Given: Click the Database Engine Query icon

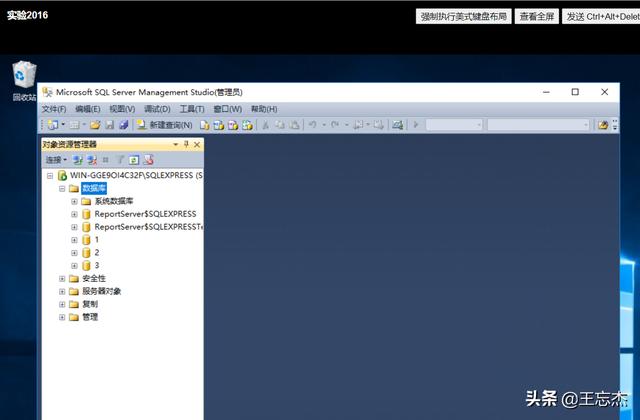Looking at the screenshot, I should tap(204, 125).
